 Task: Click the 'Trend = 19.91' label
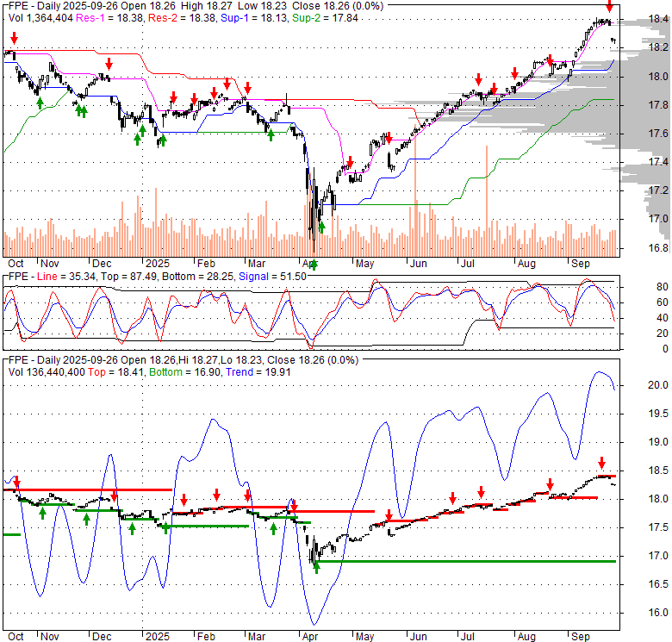(x=258, y=372)
